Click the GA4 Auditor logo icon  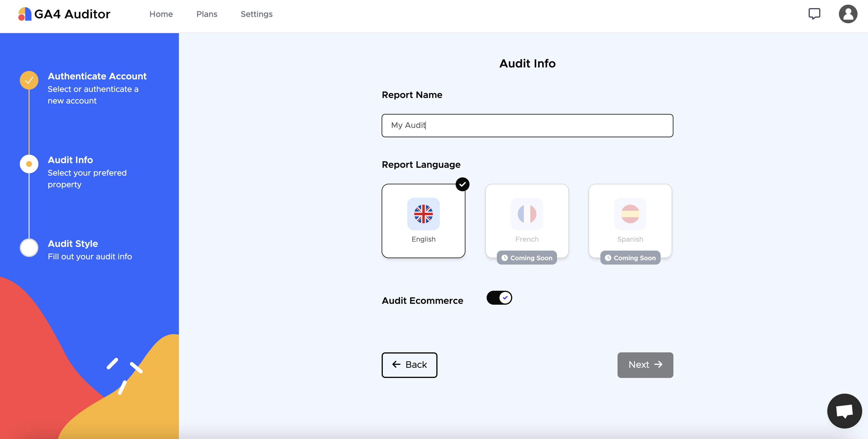(25, 14)
